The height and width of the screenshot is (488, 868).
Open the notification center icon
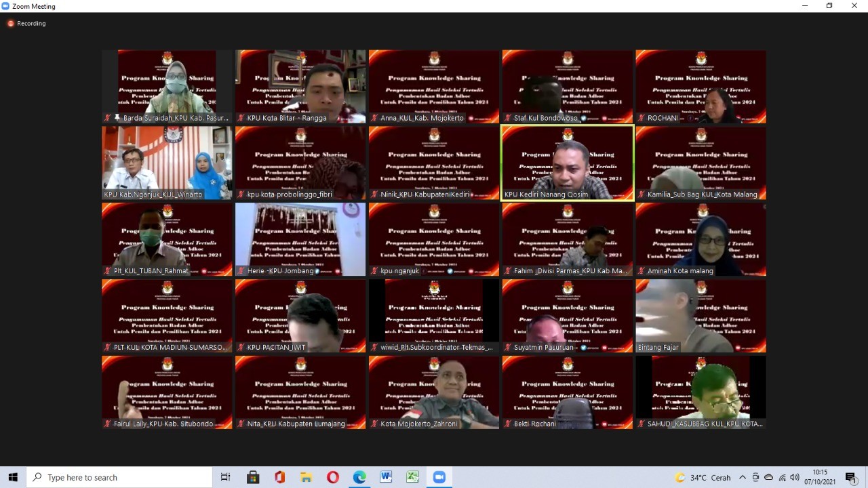(x=850, y=477)
